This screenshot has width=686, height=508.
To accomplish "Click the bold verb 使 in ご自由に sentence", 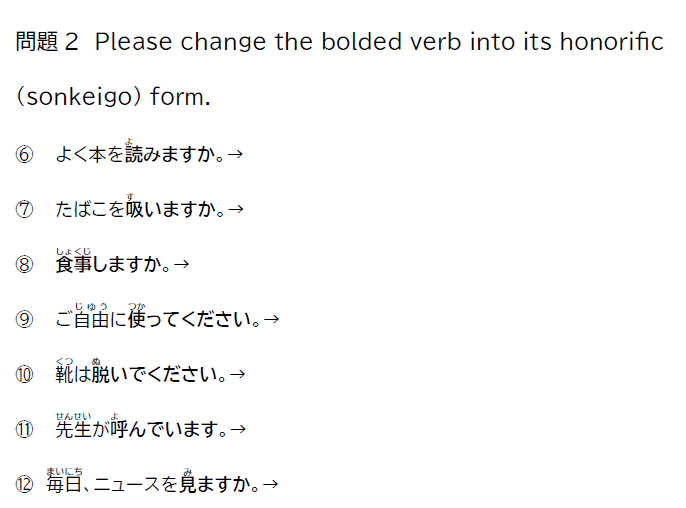I will pyautogui.click(x=137, y=320).
